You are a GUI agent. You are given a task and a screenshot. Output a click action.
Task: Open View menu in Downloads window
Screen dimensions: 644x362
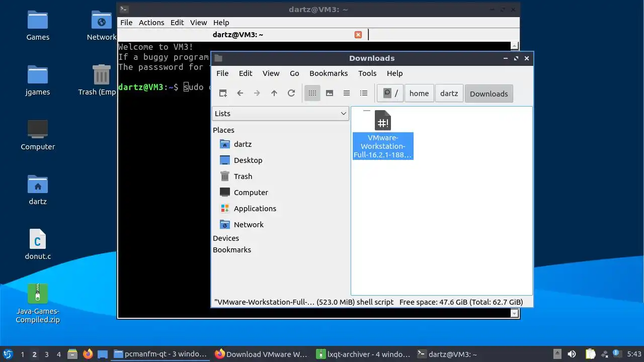tap(271, 73)
